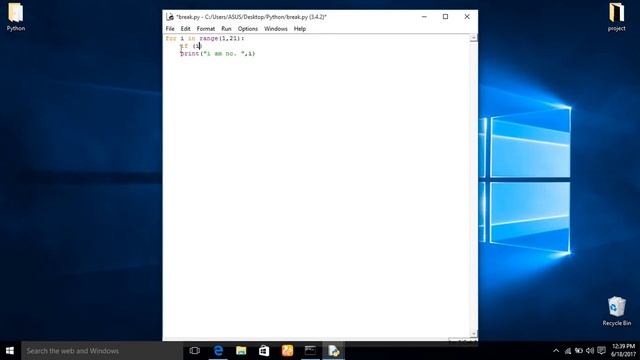This screenshot has width=640, height=360.
Task: Click the print("i am no. ",i) line
Action: coord(218,53)
